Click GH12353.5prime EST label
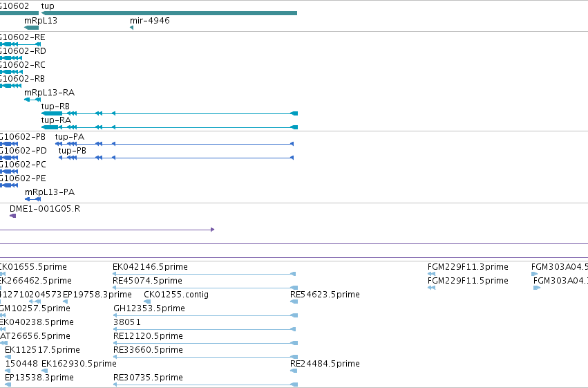The width and height of the screenshot is (588, 388). pyautogui.click(x=149, y=308)
